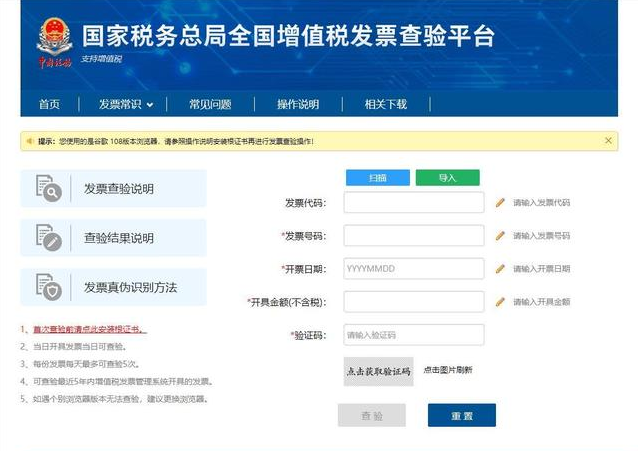Screen dimensions: 638x451
Task: Click the blue 重置 reset button
Action: pyautogui.click(x=462, y=415)
